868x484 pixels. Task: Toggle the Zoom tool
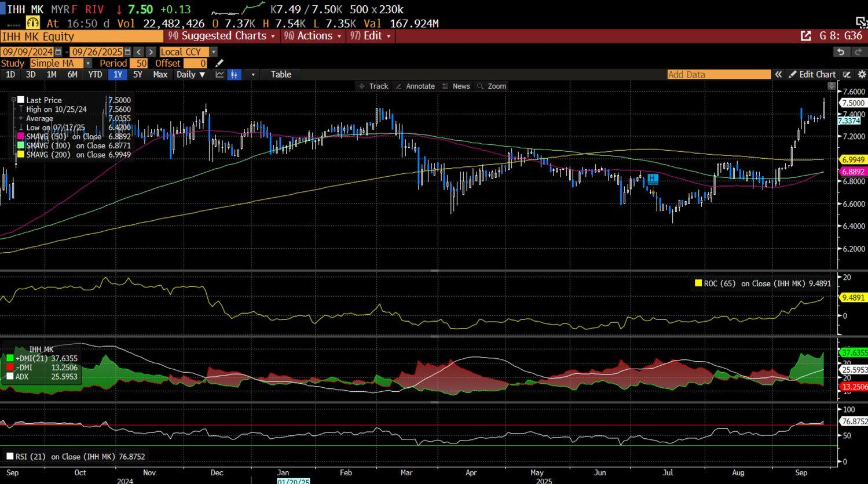click(491, 86)
